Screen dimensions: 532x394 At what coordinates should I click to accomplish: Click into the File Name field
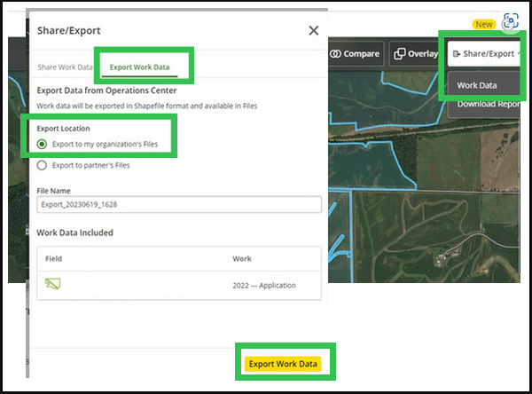click(x=179, y=205)
